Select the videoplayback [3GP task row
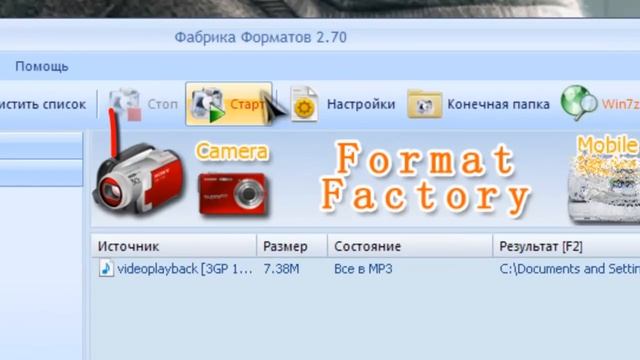 [366, 269]
